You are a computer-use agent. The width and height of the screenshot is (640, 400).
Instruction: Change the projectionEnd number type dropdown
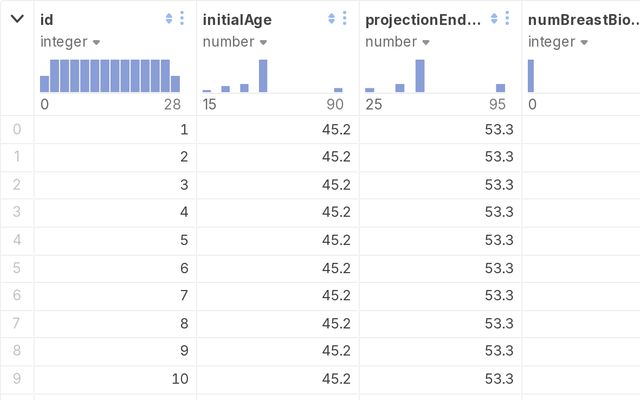[394, 42]
